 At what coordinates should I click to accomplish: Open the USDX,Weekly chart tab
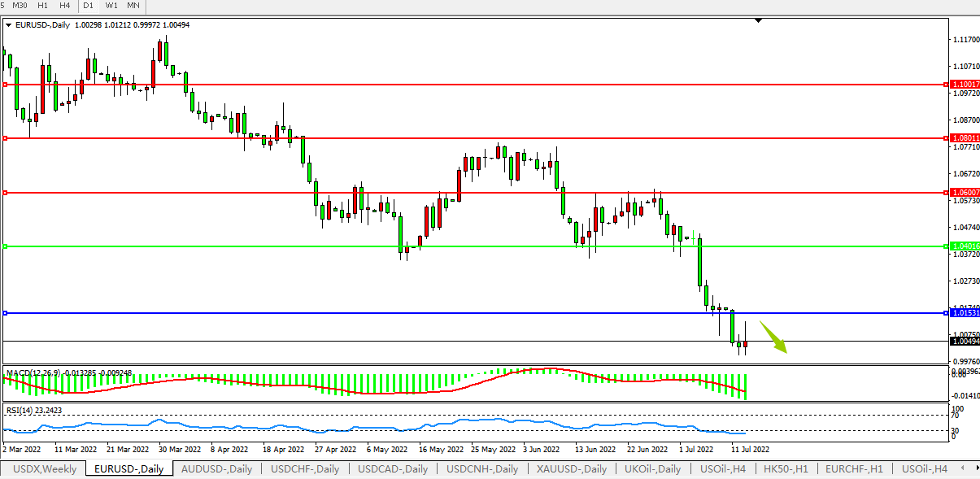pos(45,469)
